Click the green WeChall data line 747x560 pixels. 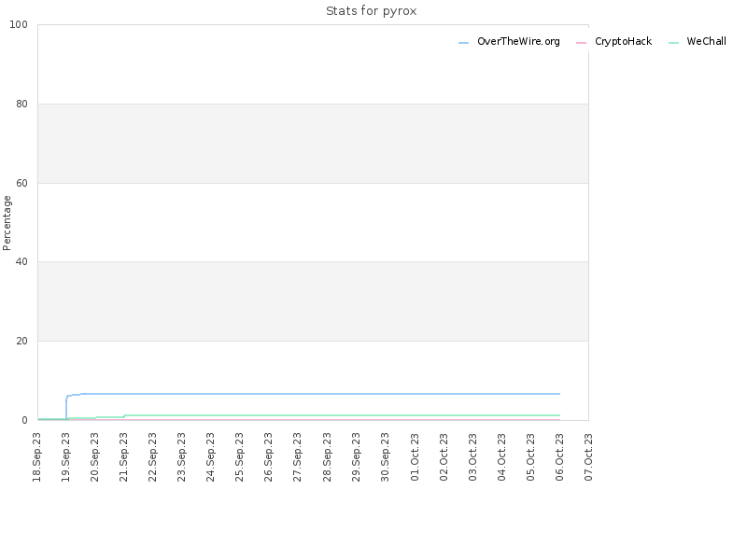coord(333,415)
